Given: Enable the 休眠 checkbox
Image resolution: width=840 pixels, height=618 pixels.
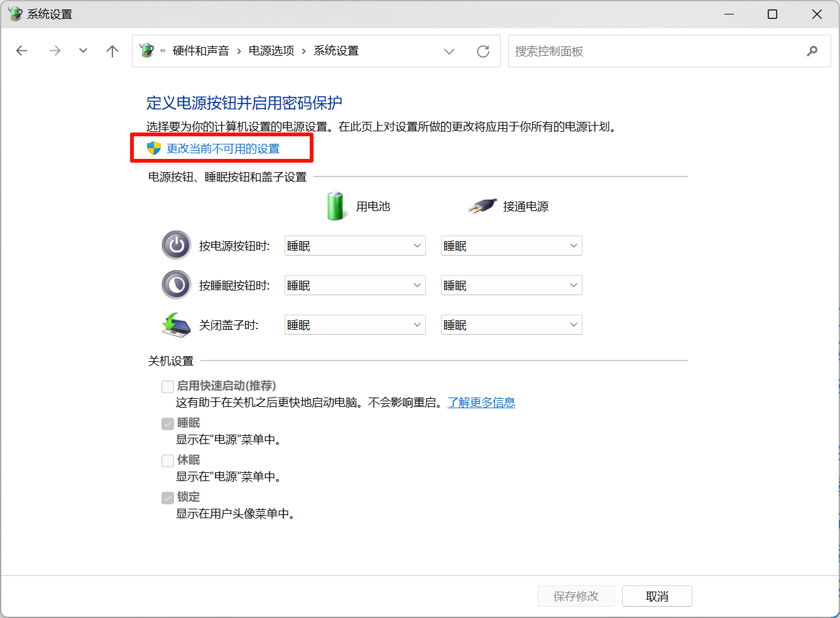Looking at the screenshot, I should (168, 460).
